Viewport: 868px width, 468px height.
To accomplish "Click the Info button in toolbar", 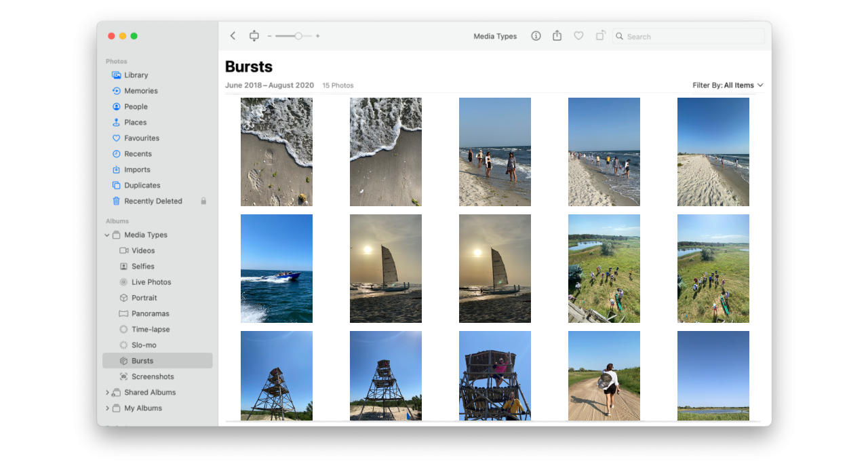I will [536, 36].
